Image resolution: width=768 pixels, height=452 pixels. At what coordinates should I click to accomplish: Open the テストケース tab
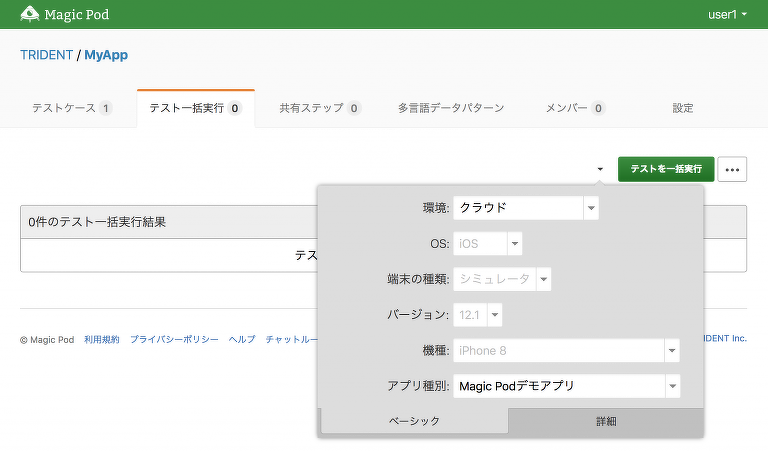click(71, 108)
